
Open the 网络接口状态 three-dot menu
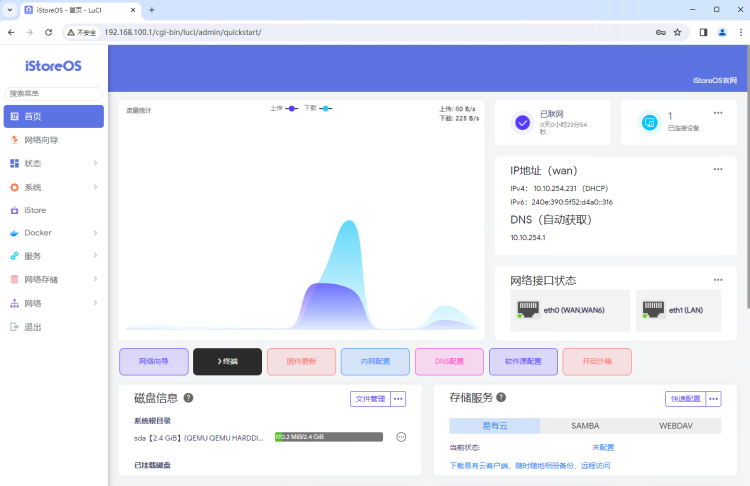[x=718, y=280]
